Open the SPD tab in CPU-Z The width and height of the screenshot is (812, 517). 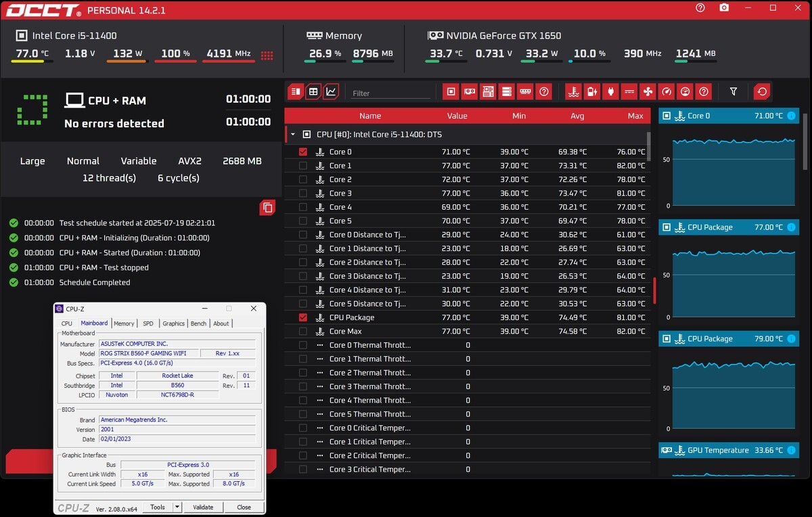pos(148,323)
